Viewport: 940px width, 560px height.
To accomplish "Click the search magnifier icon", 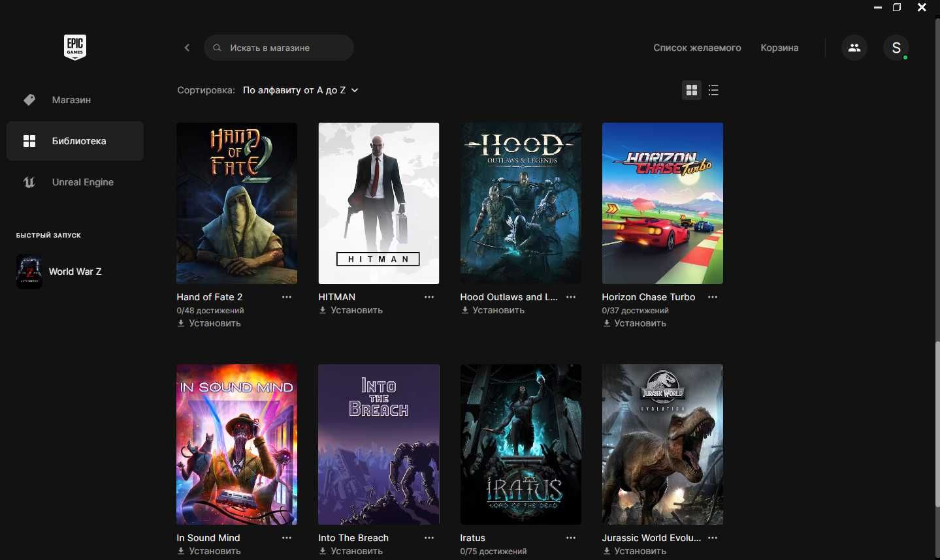I will tap(218, 48).
